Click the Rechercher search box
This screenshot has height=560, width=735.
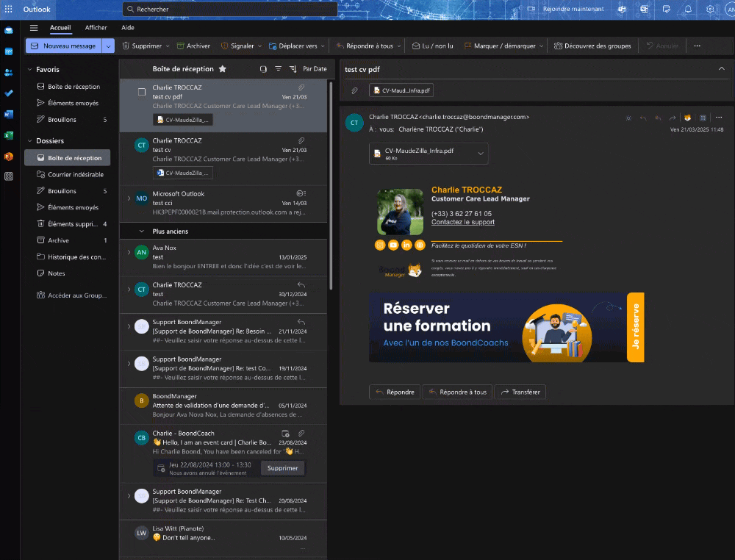(x=229, y=10)
